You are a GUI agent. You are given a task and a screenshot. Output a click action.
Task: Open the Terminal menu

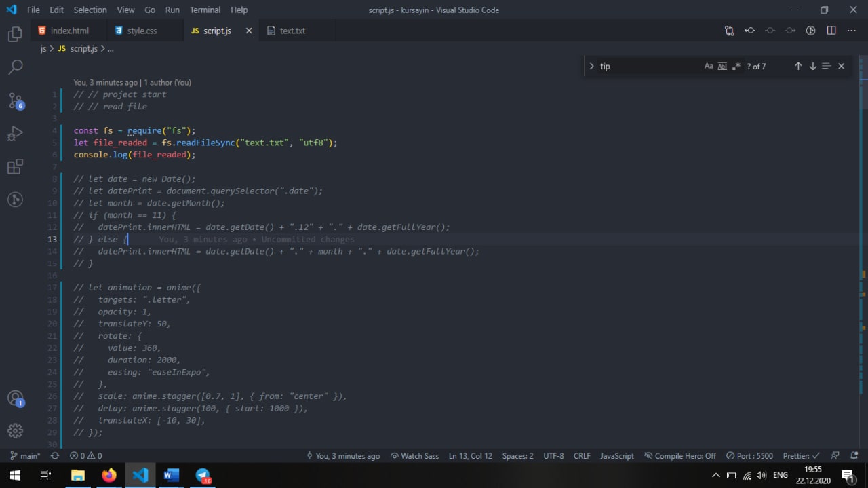click(x=205, y=10)
